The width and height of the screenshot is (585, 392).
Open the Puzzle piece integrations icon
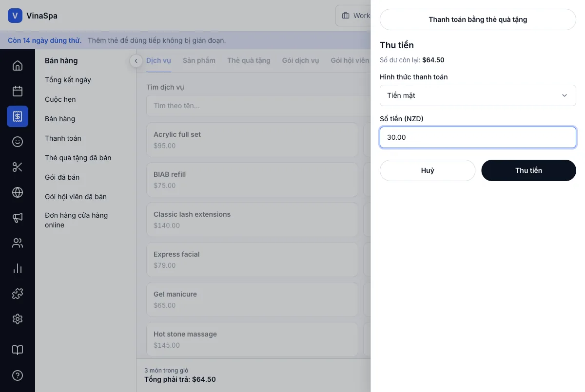18,294
